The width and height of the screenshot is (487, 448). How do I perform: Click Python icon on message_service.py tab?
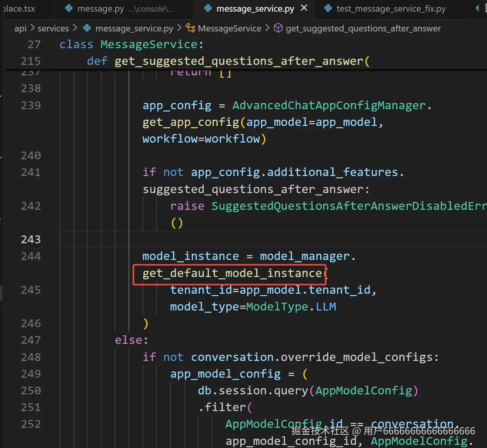click(208, 8)
